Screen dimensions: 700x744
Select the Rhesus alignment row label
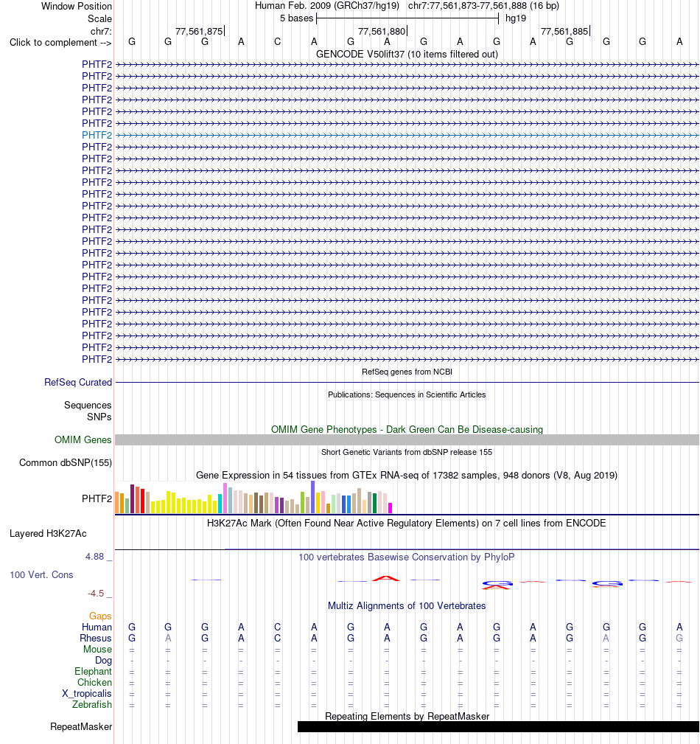coord(96,639)
